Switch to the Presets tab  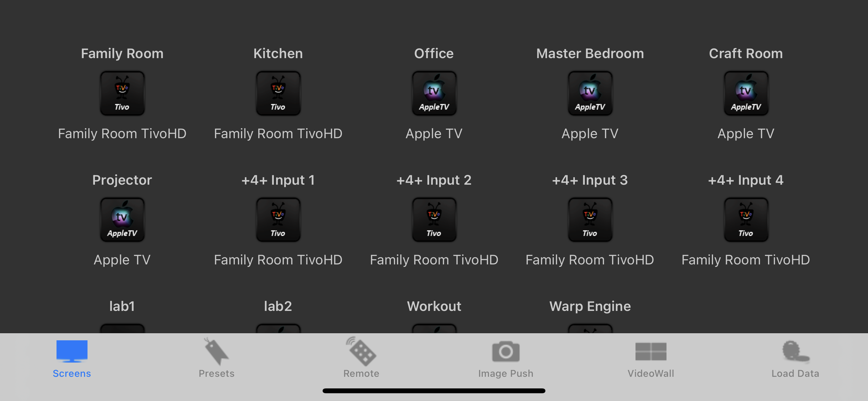click(216, 358)
